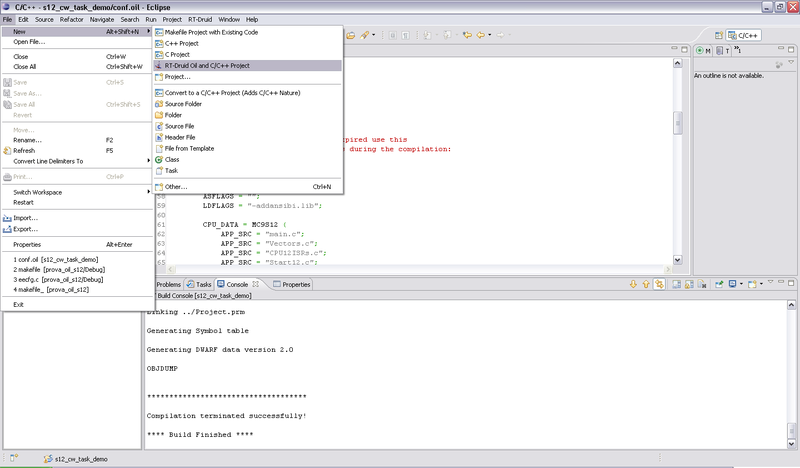This screenshot has width=800, height=468.
Task: Toggle Pin Console icon
Action: [718, 284]
